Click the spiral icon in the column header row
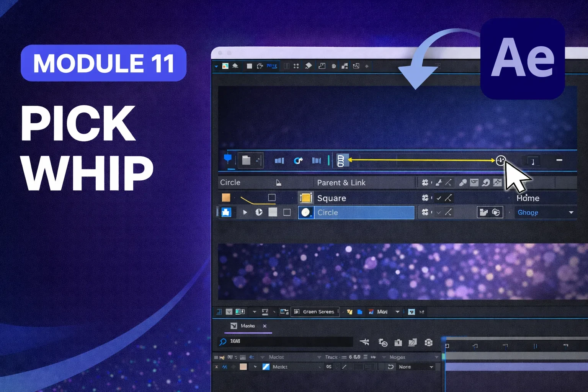 486,183
